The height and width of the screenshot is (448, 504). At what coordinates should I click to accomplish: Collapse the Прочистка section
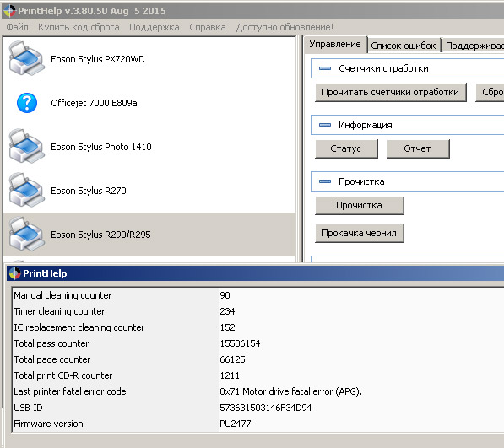click(x=325, y=181)
